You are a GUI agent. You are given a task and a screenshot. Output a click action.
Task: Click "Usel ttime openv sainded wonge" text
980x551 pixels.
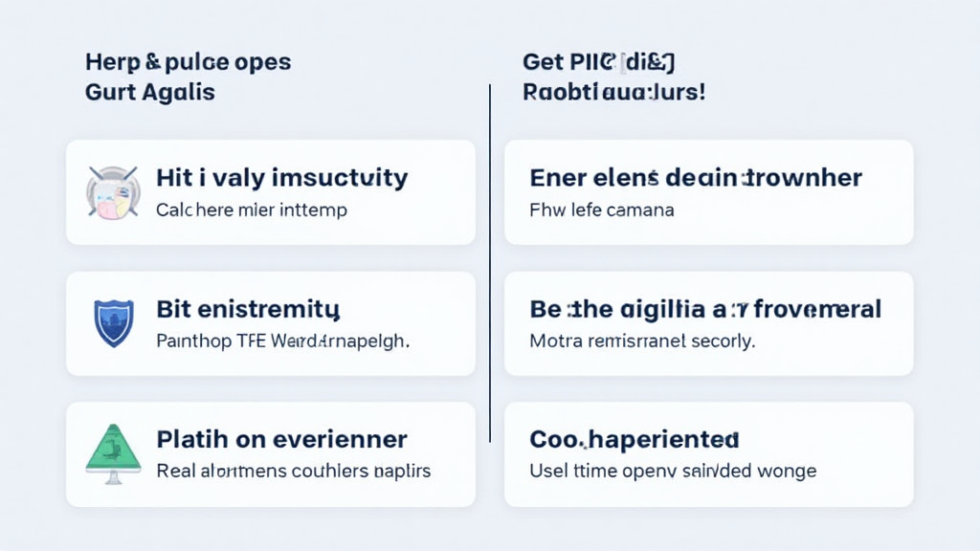(x=673, y=471)
